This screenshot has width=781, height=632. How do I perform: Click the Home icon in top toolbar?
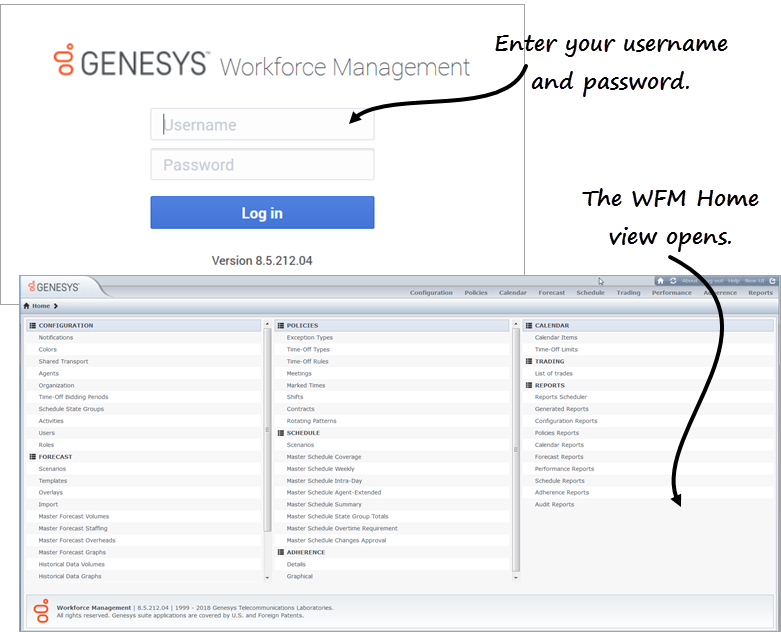pyautogui.click(x=660, y=281)
